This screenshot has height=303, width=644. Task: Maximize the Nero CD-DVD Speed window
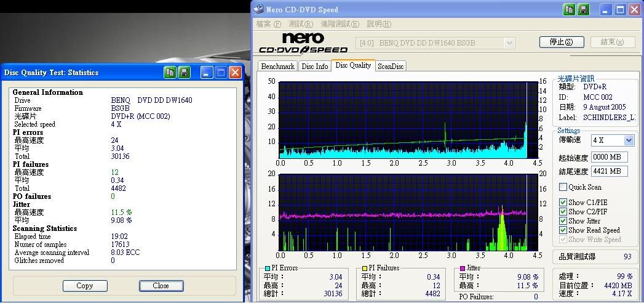[x=619, y=10]
